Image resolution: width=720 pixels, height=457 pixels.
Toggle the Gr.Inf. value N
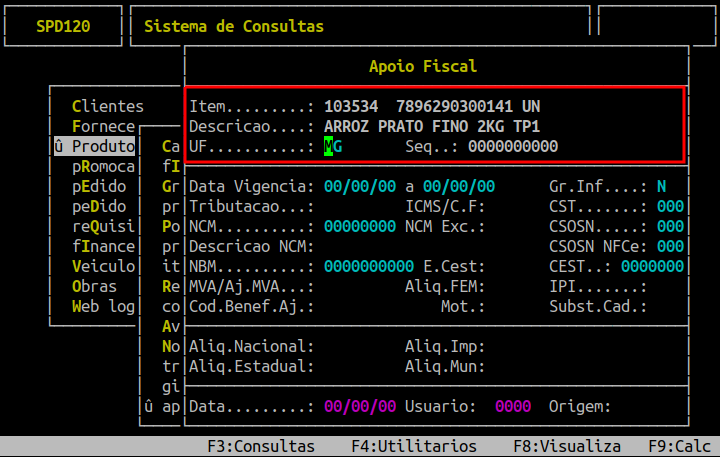[x=661, y=187]
